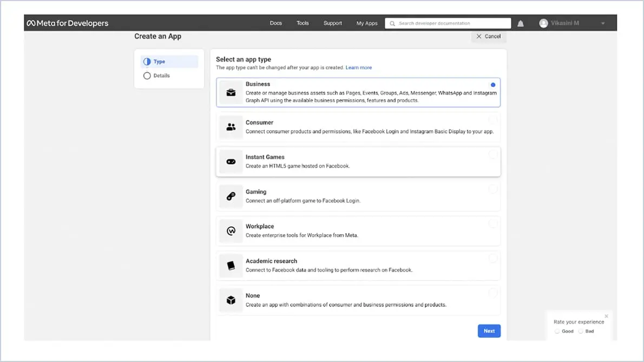Open the Learn more link
The height and width of the screenshot is (362, 644).
coord(359,67)
